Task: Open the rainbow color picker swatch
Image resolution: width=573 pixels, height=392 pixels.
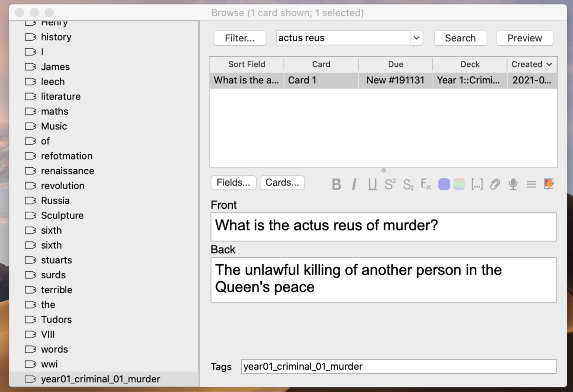Action: tap(459, 184)
